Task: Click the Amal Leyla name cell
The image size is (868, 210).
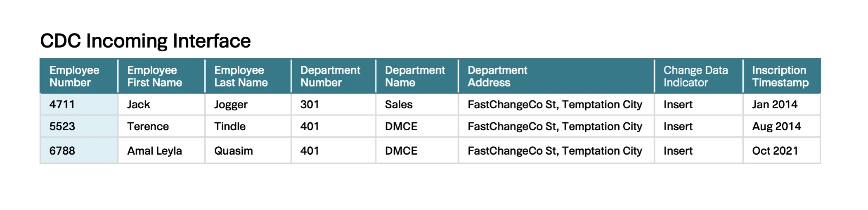Action: 154,151
